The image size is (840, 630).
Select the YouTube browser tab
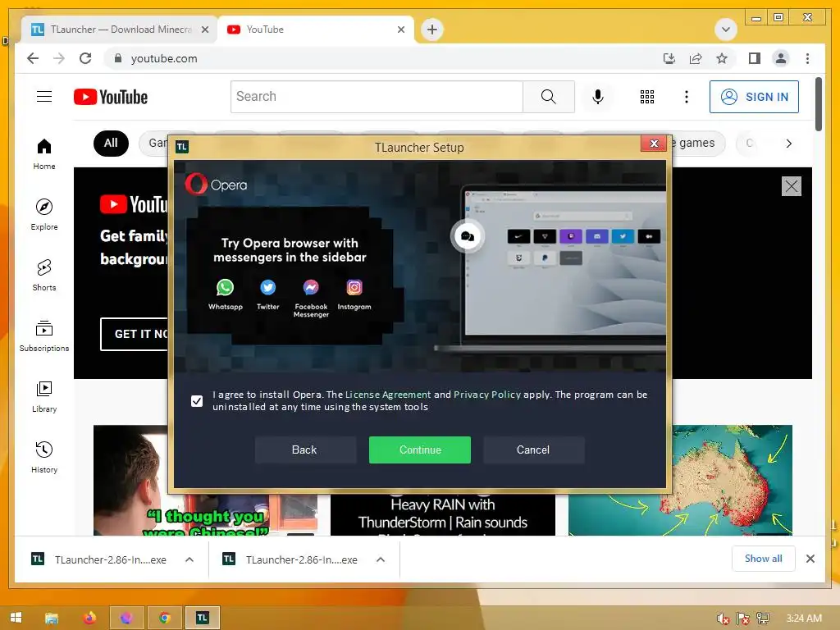click(x=316, y=30)
